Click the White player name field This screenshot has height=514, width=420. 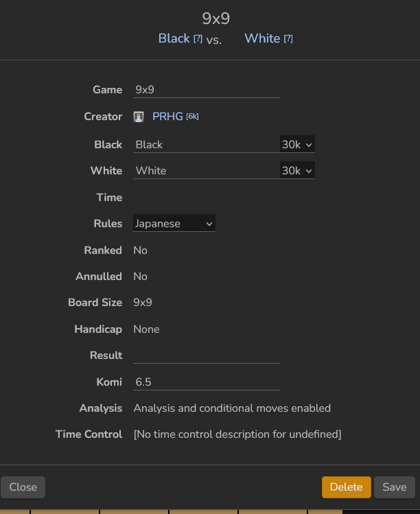pyautogui.click(x=205, y=170)
